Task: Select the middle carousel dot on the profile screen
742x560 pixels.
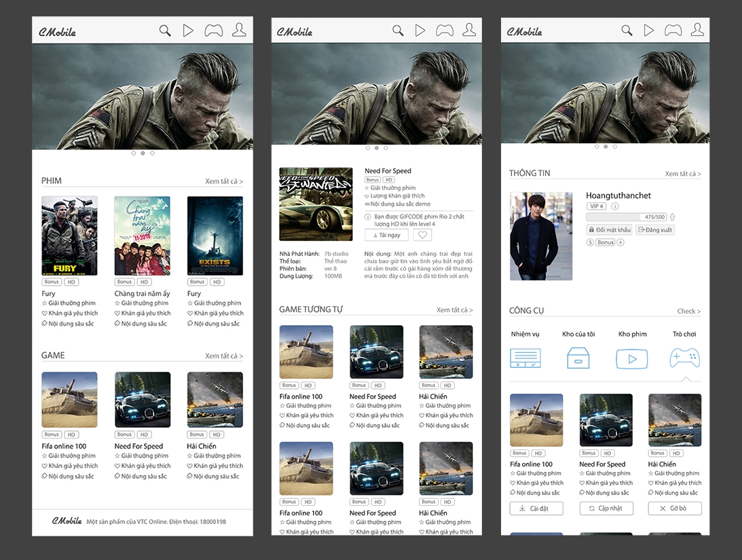Action: point(606,147)
